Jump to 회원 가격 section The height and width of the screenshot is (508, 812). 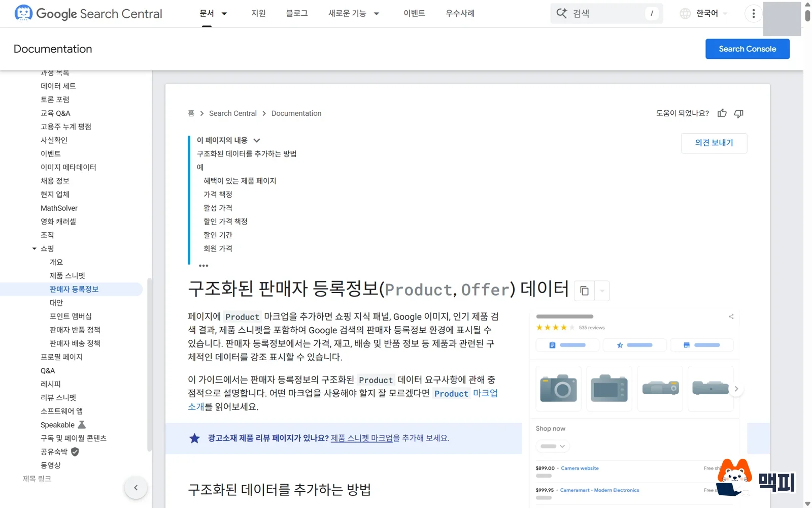pos(218,248)
